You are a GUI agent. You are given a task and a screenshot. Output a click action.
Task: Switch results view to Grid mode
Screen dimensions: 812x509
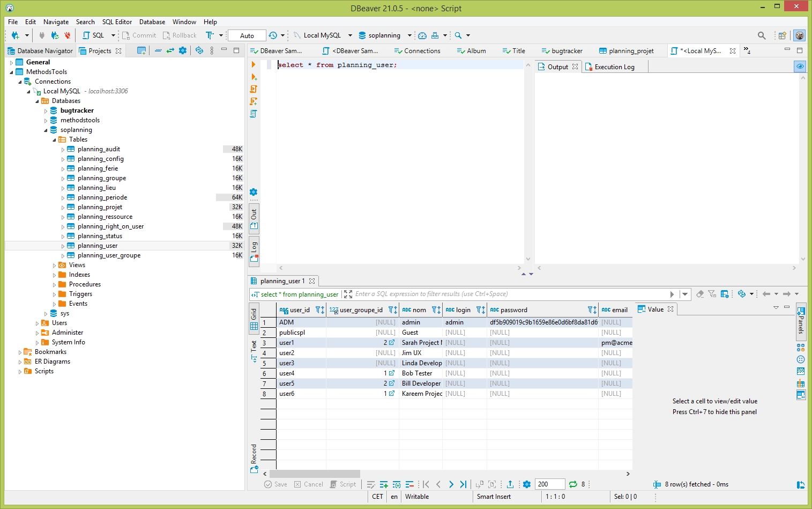click(x=254, y=320)
